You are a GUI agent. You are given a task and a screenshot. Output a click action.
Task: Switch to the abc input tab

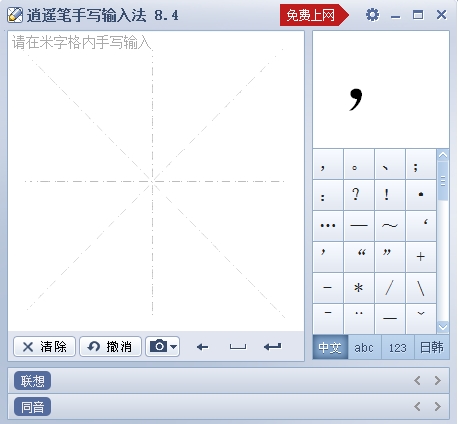[364, 348]
